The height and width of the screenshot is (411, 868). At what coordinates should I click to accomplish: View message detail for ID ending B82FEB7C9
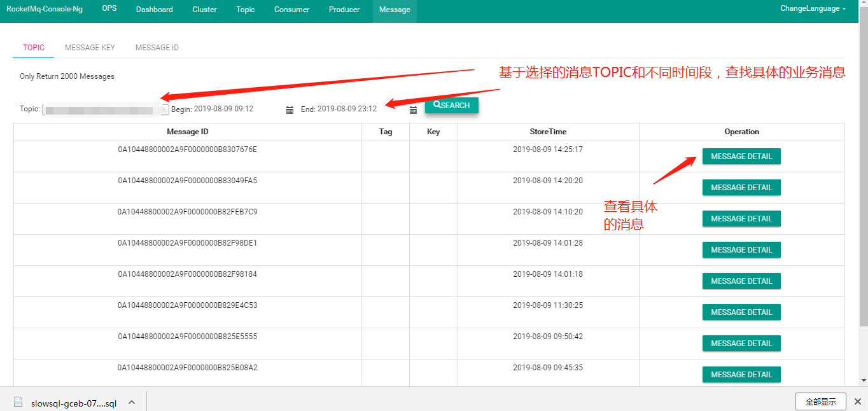pyautogui.click(x=741, y=219)
